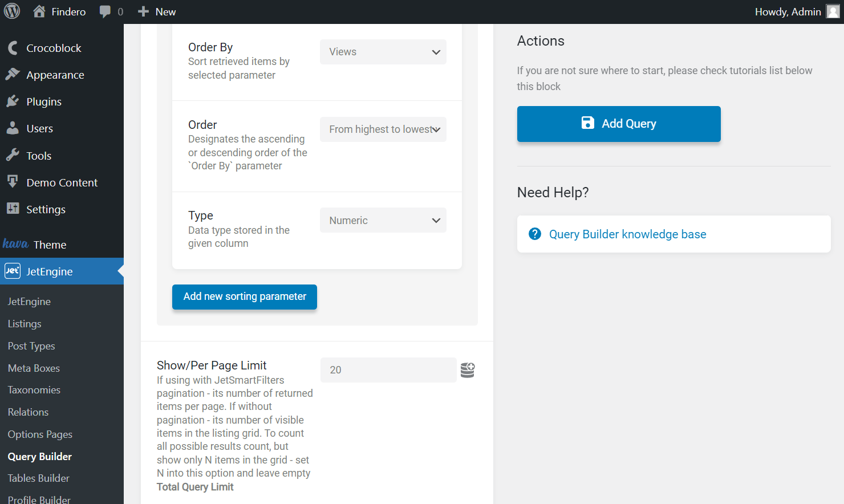The height and width of the screenshot is (504, 844).
Task: Click the Add Query button
Action: (x=619, y=124)
